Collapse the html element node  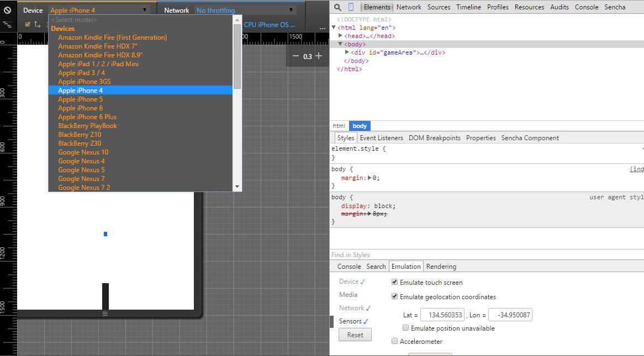[334, 28]
